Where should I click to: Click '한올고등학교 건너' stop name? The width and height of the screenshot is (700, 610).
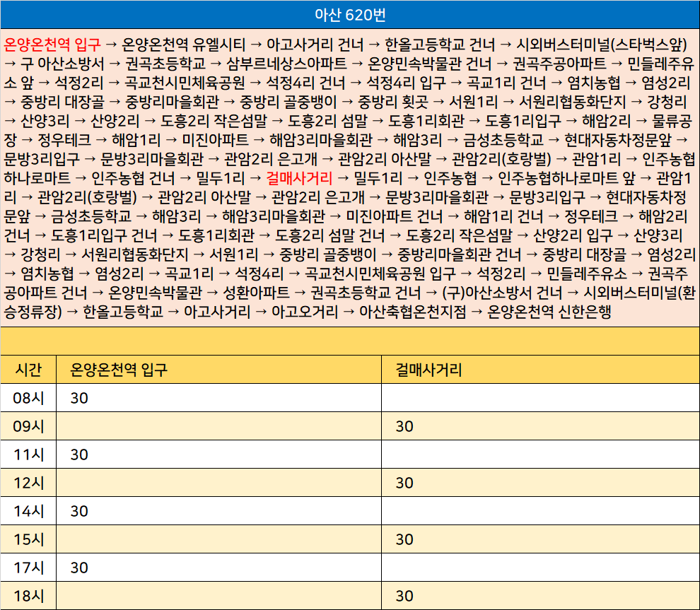click(x=440, y=44)
